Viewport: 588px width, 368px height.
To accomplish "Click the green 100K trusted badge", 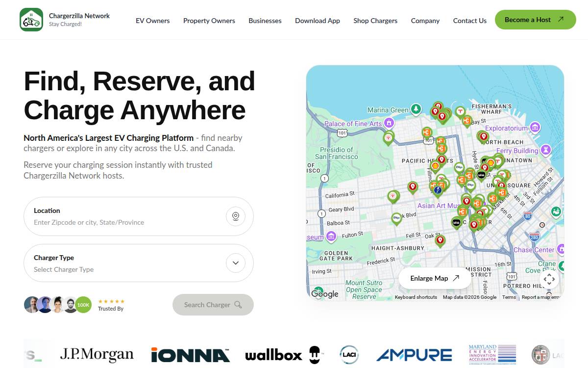I will click(x=83, y=305).
